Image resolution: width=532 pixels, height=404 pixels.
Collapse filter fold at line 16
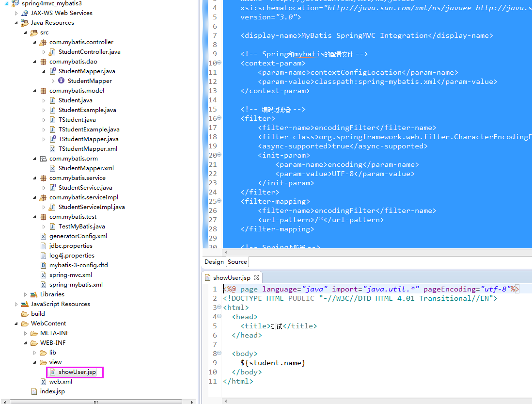(x=219, y=118)
